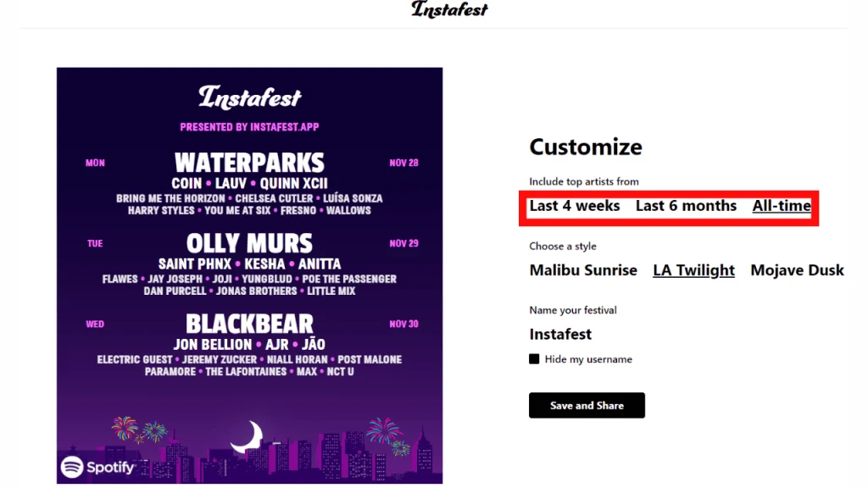Switch to the Last 6 months option
Image resolution: width=868 pixels, height=488 pixels.
687,206
